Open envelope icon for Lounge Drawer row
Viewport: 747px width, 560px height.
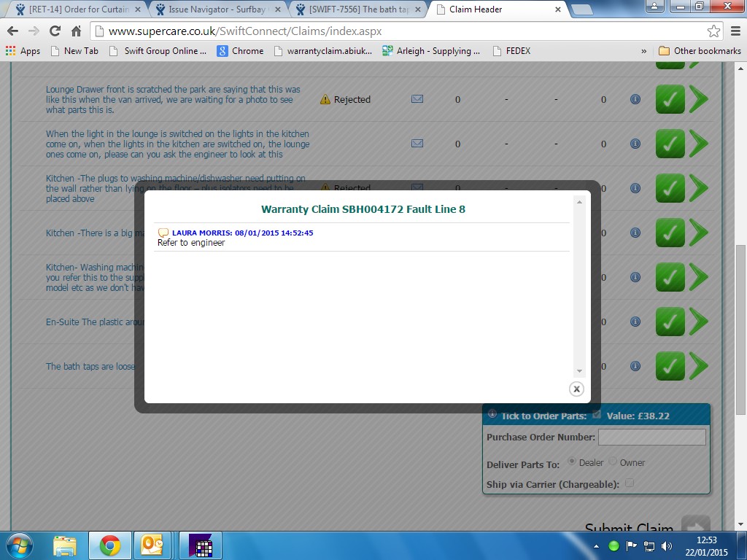pyautogui.click(x=417, y=99)
